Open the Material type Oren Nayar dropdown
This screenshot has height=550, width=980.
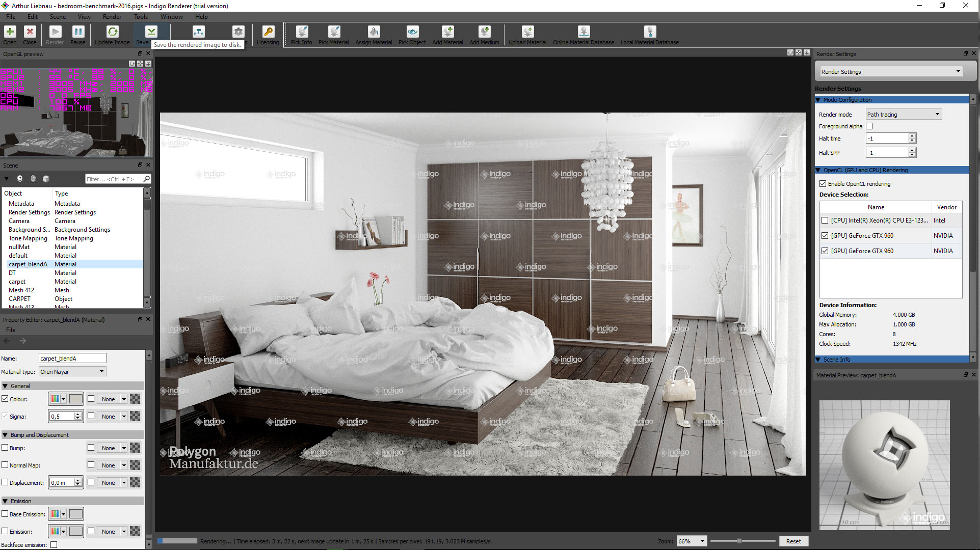coord(72,372)
